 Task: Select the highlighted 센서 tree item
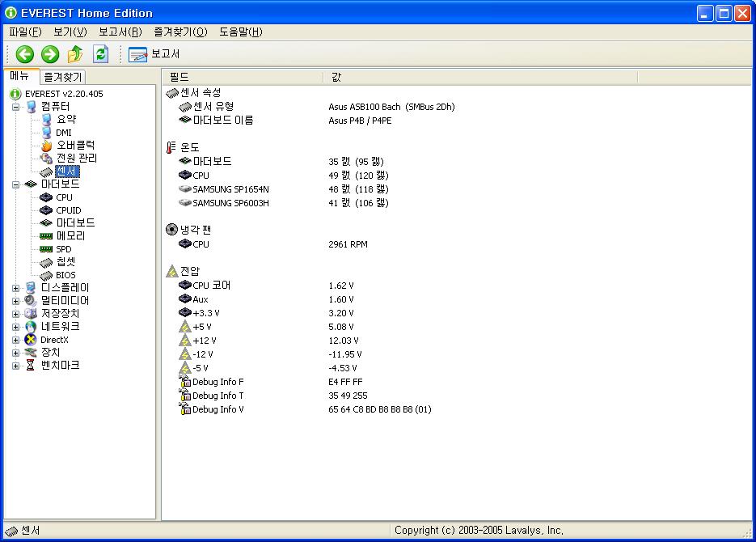[67, 171]
